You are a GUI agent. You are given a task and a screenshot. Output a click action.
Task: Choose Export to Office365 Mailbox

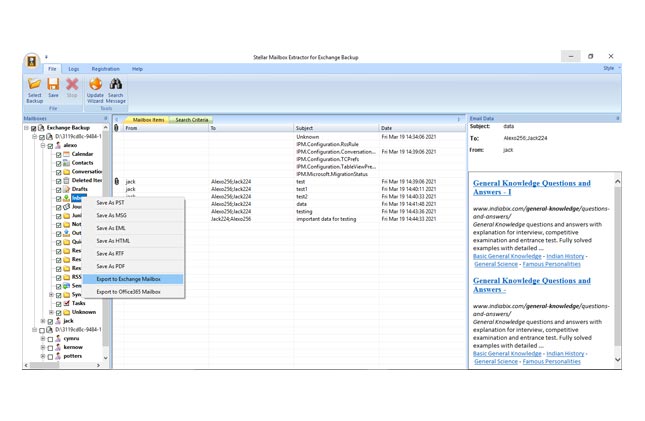tap(134, 292)
